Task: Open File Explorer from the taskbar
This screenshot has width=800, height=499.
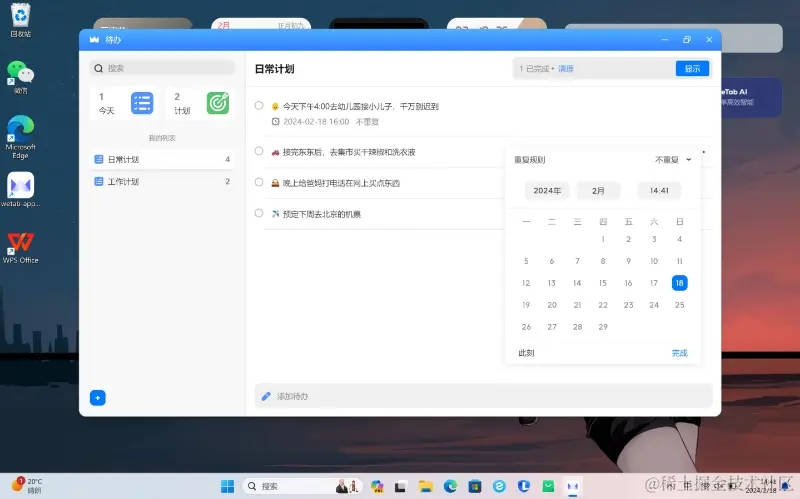Action: tap(425, 486)
